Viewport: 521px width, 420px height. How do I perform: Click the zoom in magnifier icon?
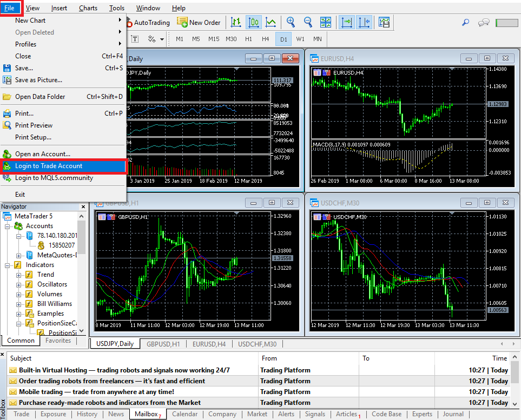(291, 22)
